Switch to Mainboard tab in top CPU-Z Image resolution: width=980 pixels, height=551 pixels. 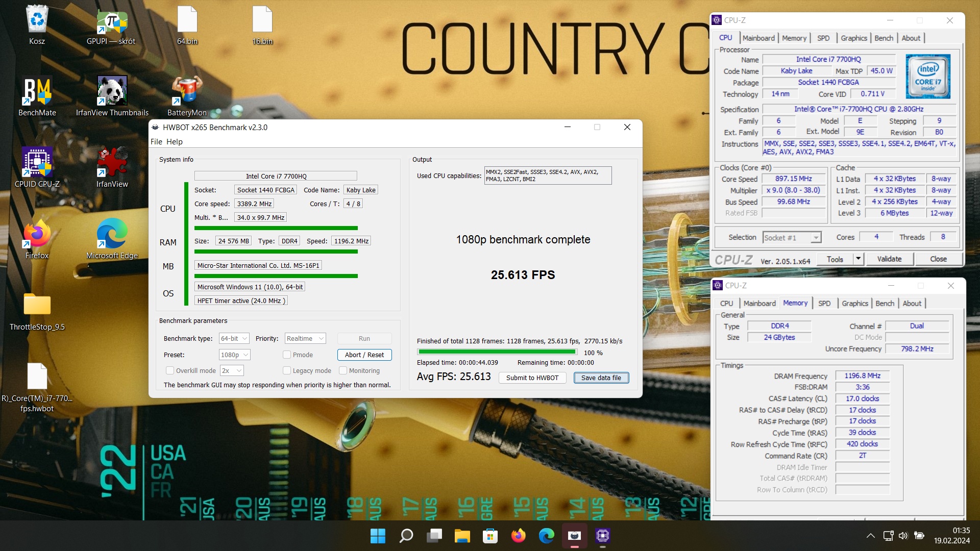coord(758,38)
